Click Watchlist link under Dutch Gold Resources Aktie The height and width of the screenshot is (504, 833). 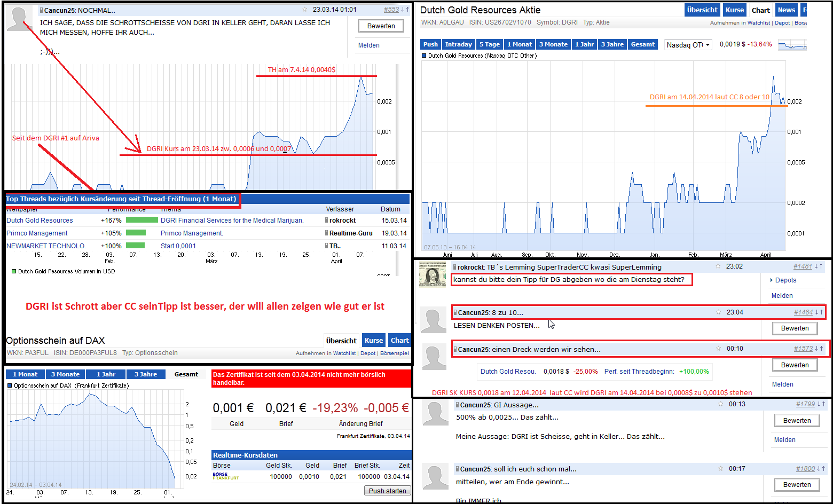pos(759,23)
